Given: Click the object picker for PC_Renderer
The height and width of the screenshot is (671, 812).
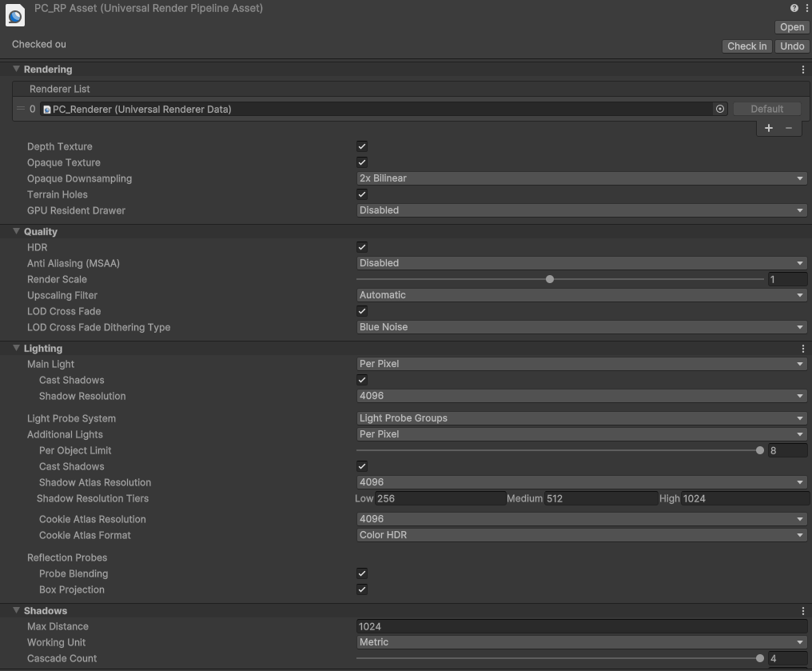Looking at the screenshot, I should point(718,109).
